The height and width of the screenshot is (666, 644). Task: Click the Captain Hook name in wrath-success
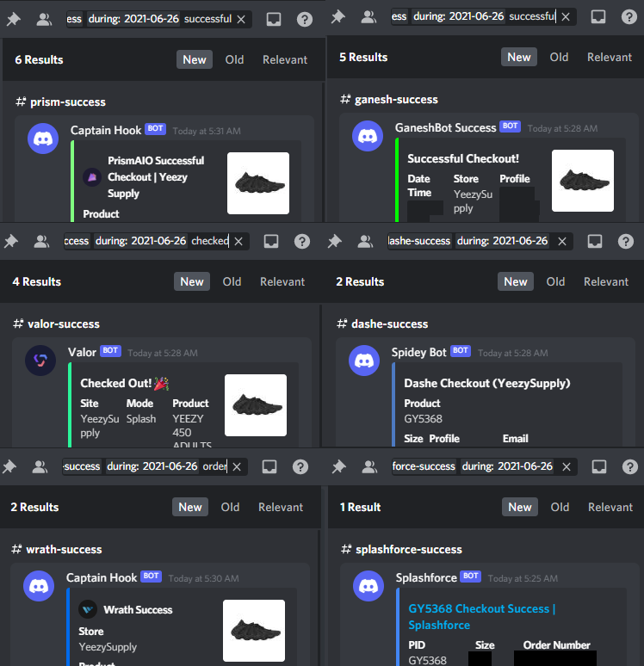(x=102, y=577)
